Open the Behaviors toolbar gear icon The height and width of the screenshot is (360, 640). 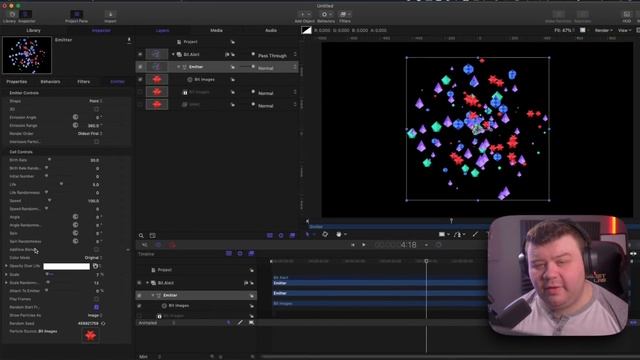(x=325, y=15)
